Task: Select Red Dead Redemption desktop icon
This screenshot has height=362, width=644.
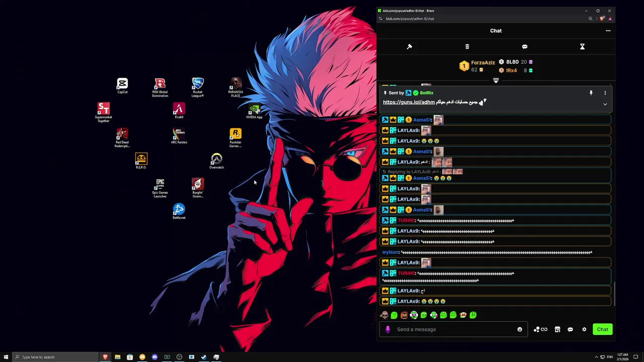Action: pyautogui.click(x=122, y=138)
